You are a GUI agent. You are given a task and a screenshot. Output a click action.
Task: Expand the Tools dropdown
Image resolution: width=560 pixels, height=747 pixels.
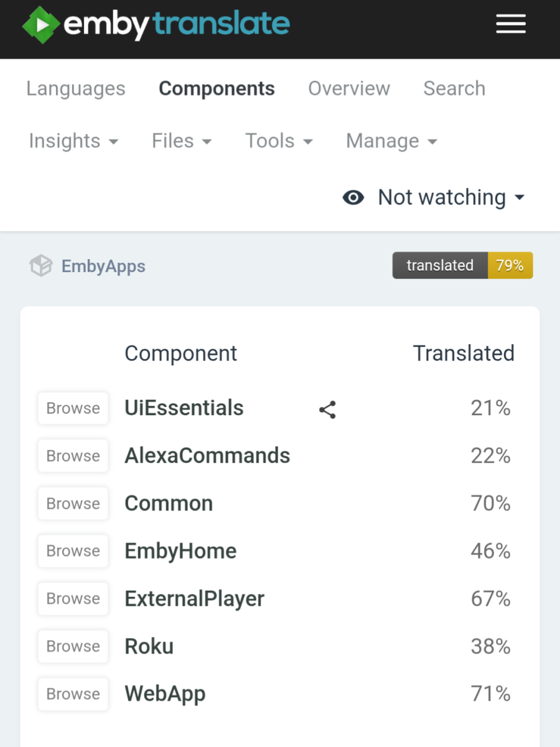[x=279, y=141]
